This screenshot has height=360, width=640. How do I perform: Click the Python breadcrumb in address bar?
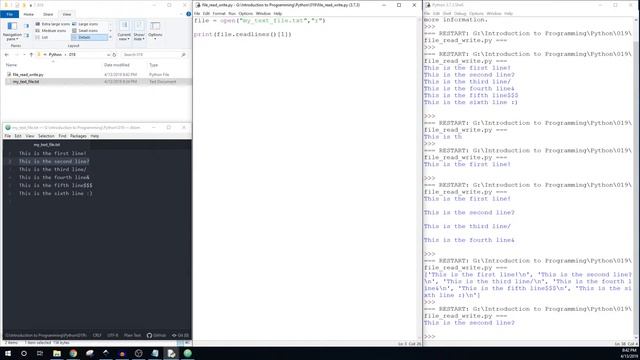pos(55,55)
